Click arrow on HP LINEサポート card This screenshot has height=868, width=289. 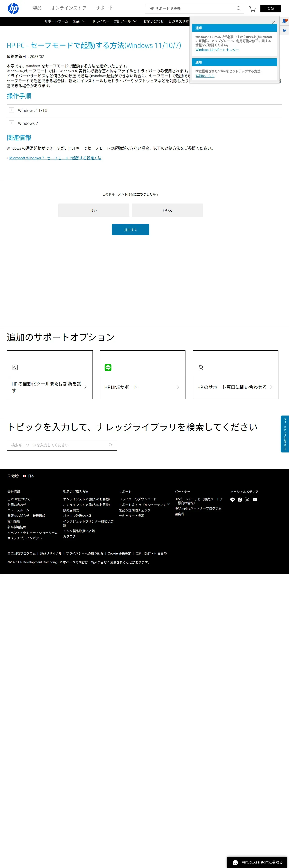pyautogui.click(x=178, y=387)
